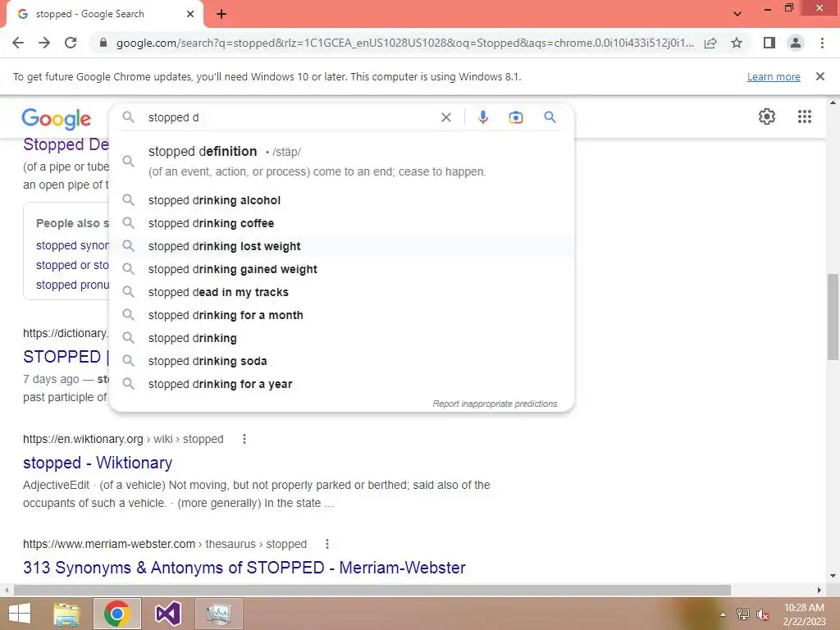Open Windows Start button

click(20, 614)
